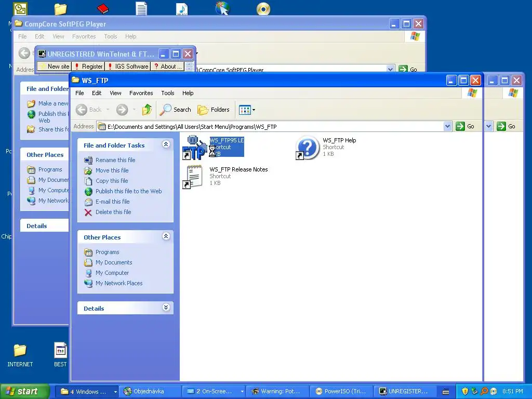Open the Start menu
This screenshot has height=399, width=532.
tap(24, 392)
